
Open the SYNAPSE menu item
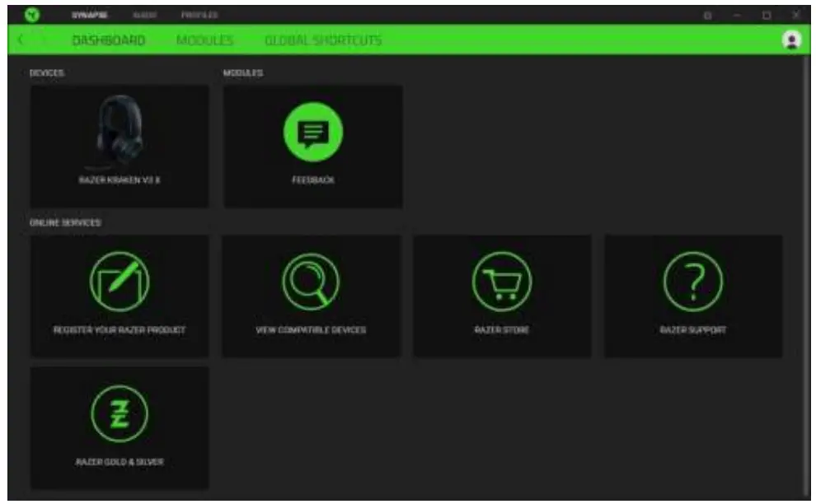(88, 12)
